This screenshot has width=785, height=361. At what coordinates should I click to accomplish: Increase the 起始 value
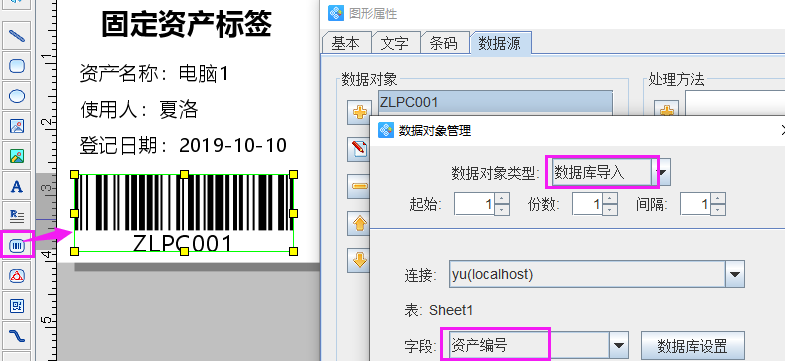[x=502, y=199]
